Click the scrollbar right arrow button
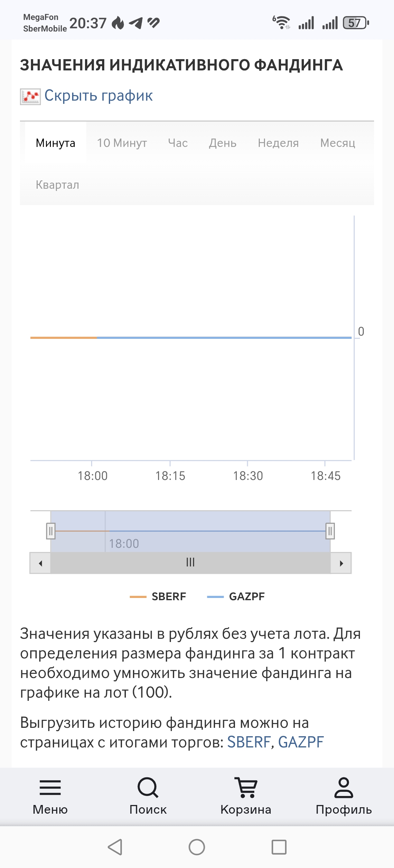This screenshot has width=394, height=868. tap(341, 563)
